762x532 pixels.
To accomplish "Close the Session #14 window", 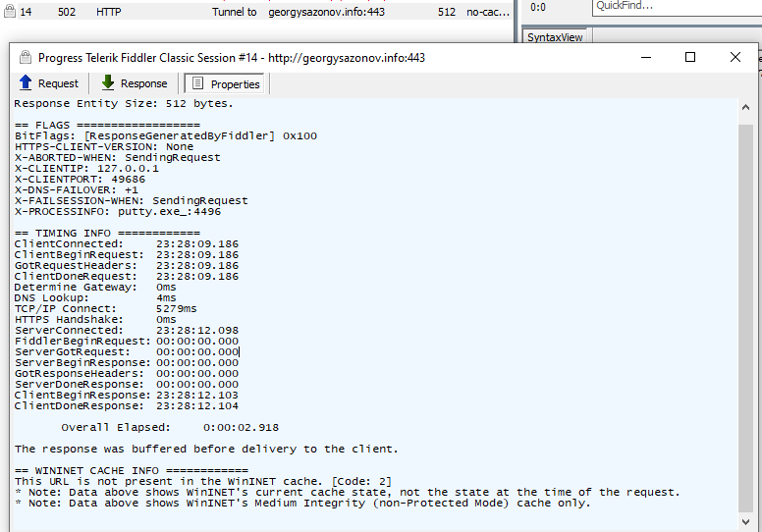I will 735,57.
